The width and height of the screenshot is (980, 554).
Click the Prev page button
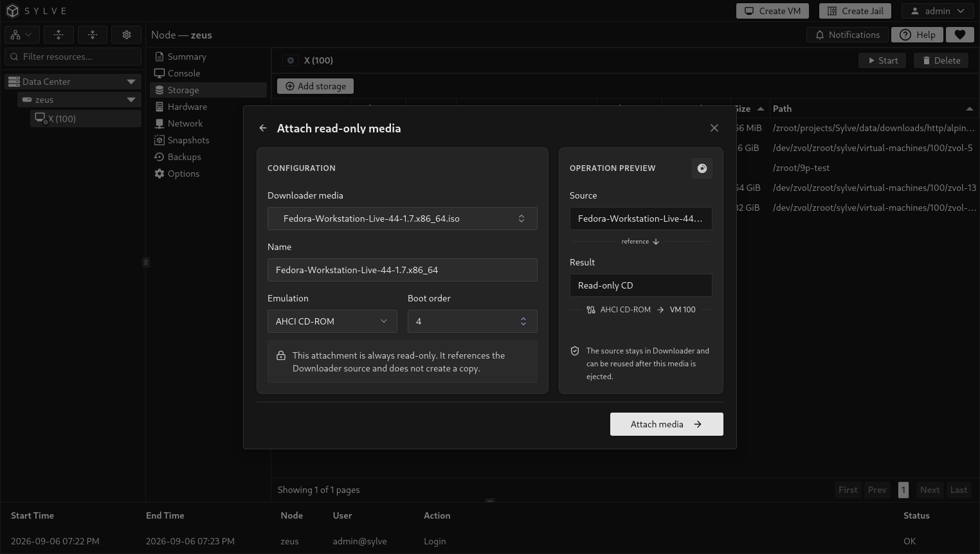coord(877,490)
